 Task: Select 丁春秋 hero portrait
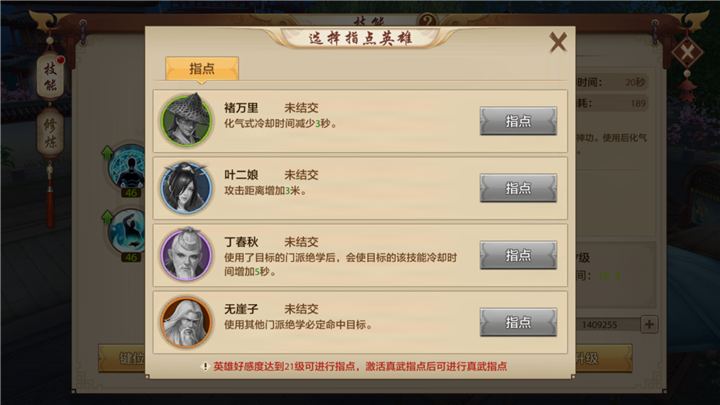pos(186,254)
